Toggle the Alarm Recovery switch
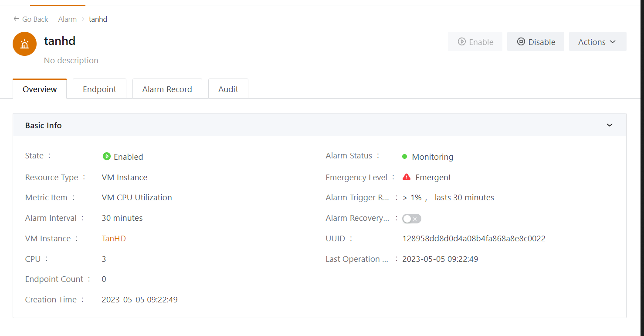 coord(411,219)
